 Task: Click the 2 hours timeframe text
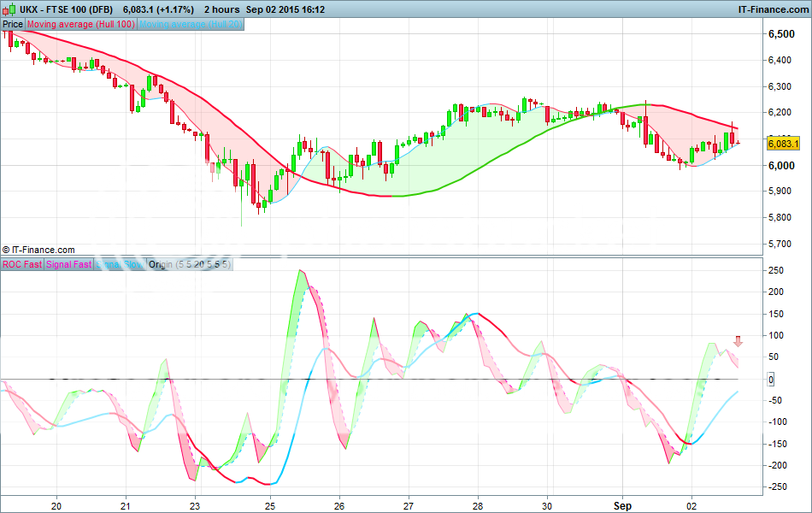221,9
